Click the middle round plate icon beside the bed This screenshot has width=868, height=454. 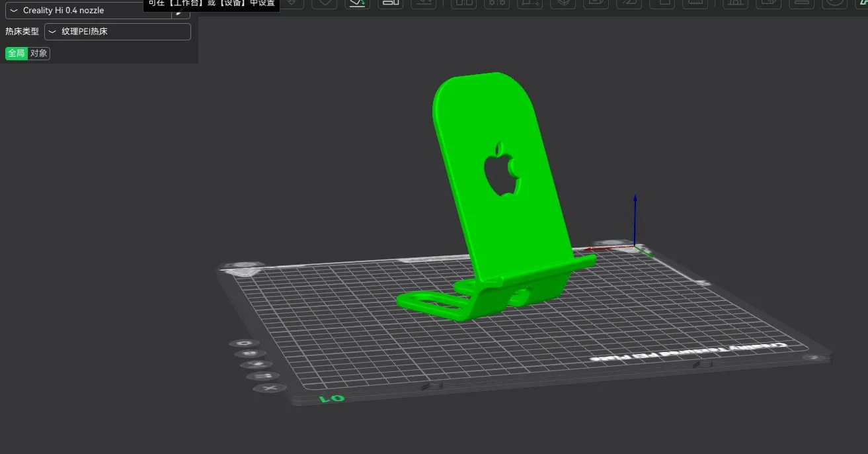256,365
